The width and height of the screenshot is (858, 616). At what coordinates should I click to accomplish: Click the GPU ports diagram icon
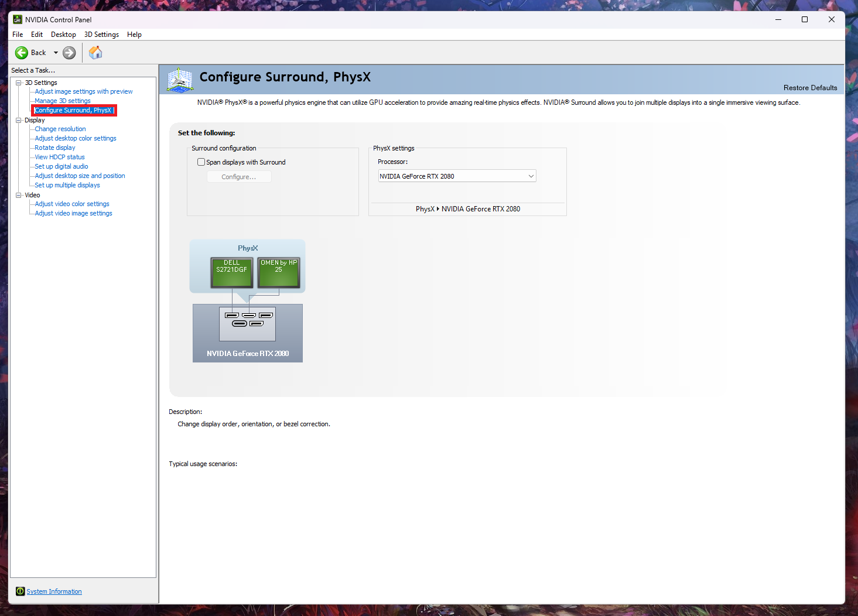coord(248,324)
